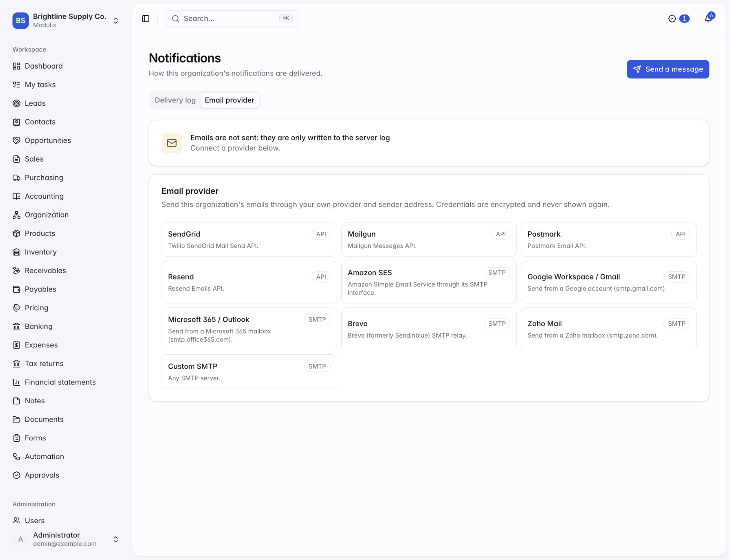Open Expenses in the sidebar
The height and width of the screenshot is (560, 730).
pos(66,345)
